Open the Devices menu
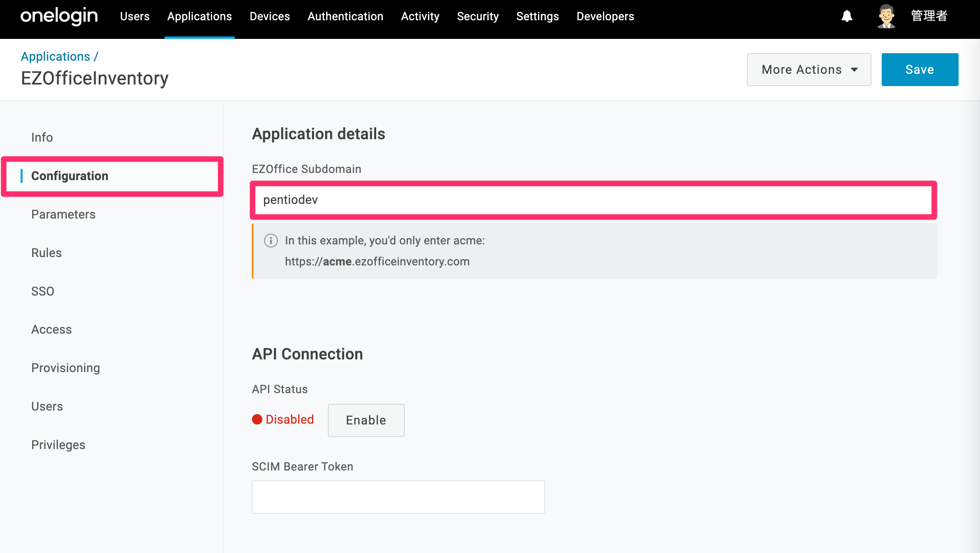 pyautogui.click(x=270, y=16)
